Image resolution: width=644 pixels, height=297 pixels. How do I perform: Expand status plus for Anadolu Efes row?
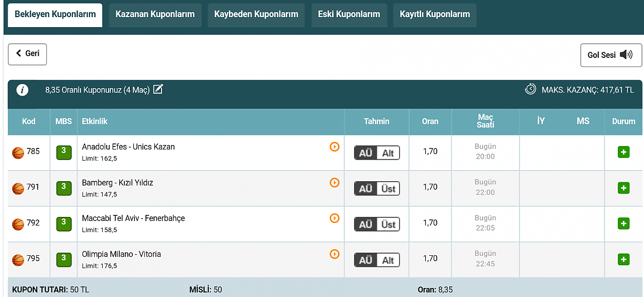tap(623, 152)
